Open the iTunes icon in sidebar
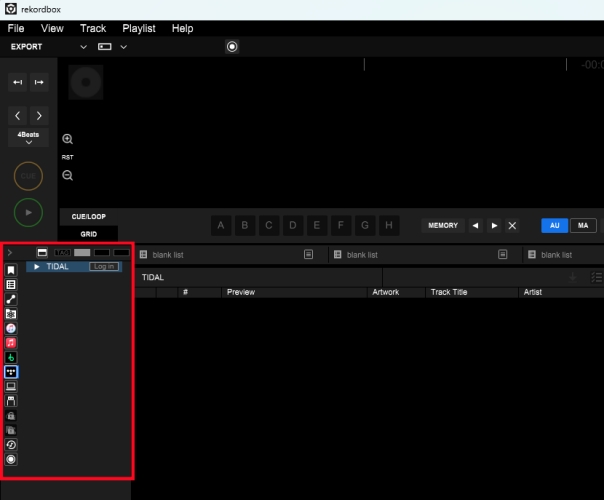This screenshot has width=604, height=500. (x=11, y=328)
